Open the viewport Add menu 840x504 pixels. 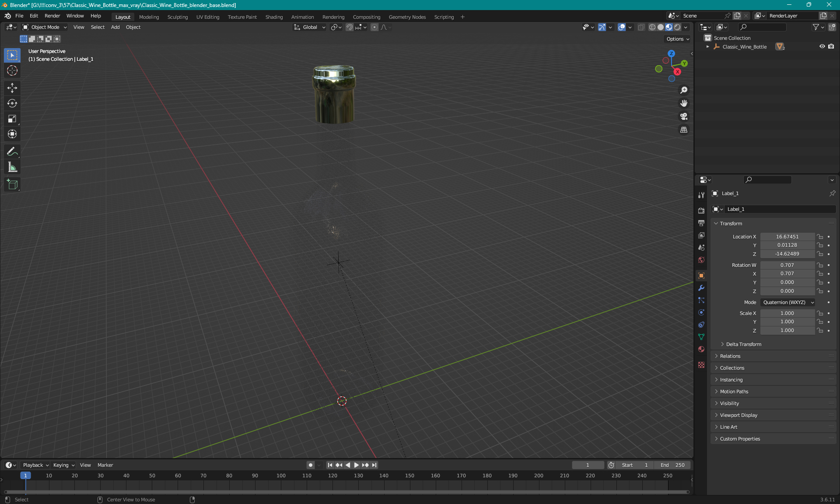click(x=115, y=27)
